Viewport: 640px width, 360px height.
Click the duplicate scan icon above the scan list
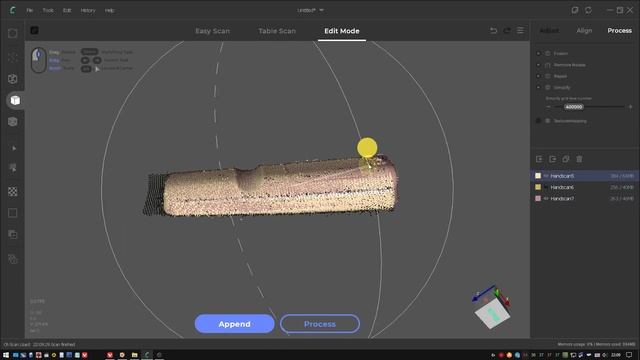pyautogui.click(x=566, y=159)
